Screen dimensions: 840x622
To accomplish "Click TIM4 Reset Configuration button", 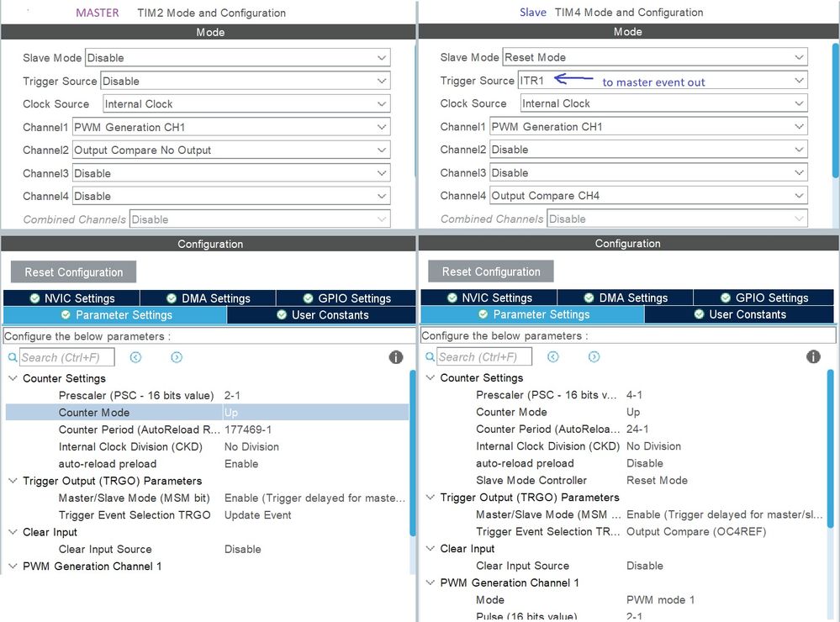I will [491, 271].
